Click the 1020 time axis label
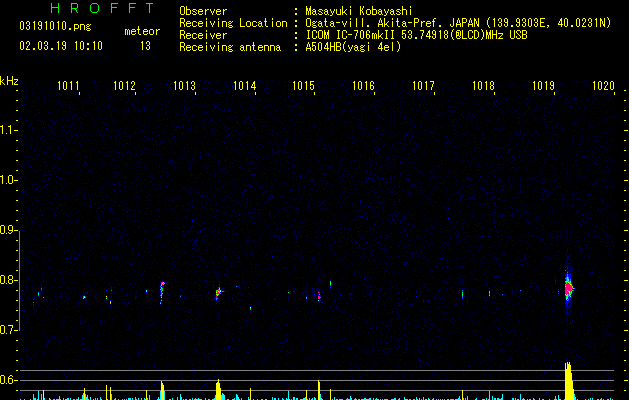 pos(603,85)
